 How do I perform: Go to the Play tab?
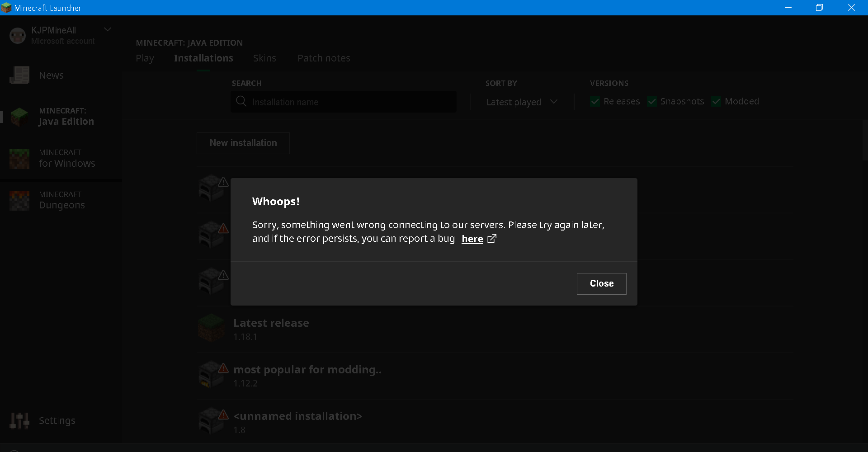pos(145,58)
